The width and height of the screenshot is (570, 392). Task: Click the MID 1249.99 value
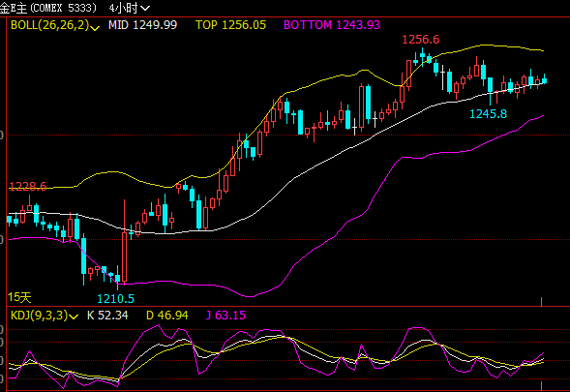coord(142,25)
